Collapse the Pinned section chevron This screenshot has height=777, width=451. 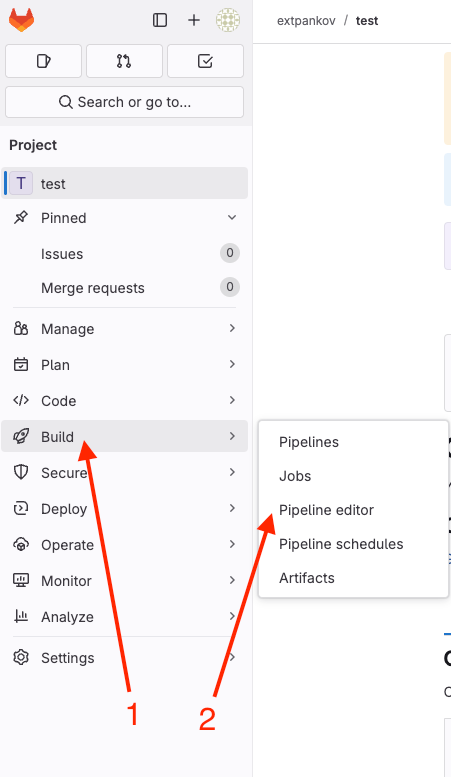[232, 218]
